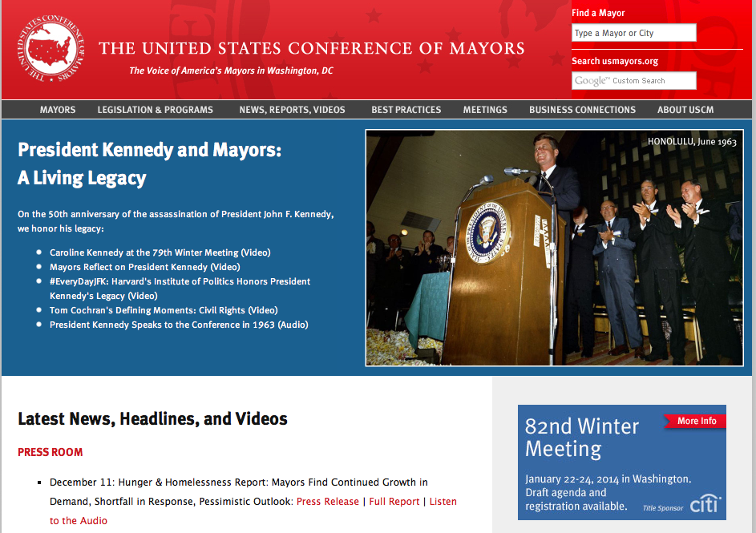Viewport: 756px width, 533px height.
Task: Click the US Conference of Mayors seal logo
Action: (x=51, y=48)
